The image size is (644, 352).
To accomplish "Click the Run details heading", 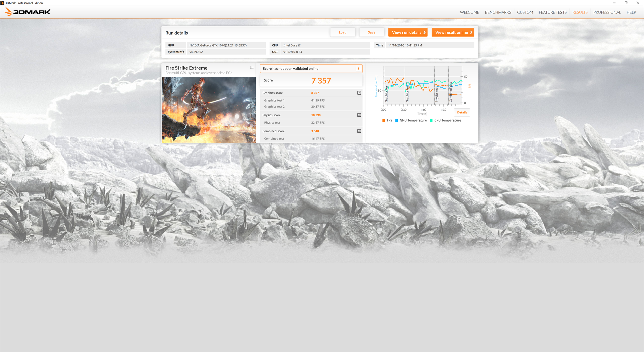I will pyautogui.click(x=176, y=33).
